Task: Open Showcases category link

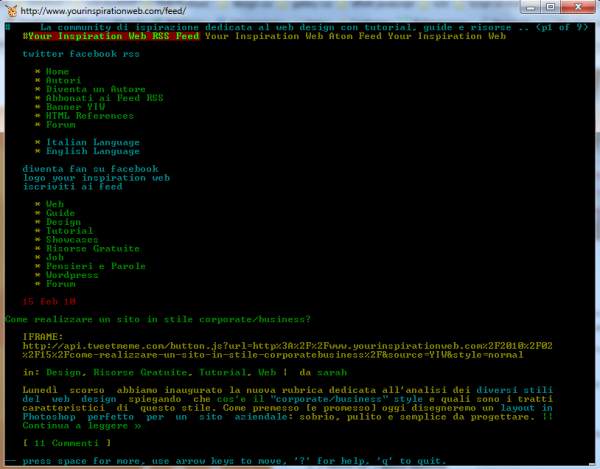Action: 72,239
